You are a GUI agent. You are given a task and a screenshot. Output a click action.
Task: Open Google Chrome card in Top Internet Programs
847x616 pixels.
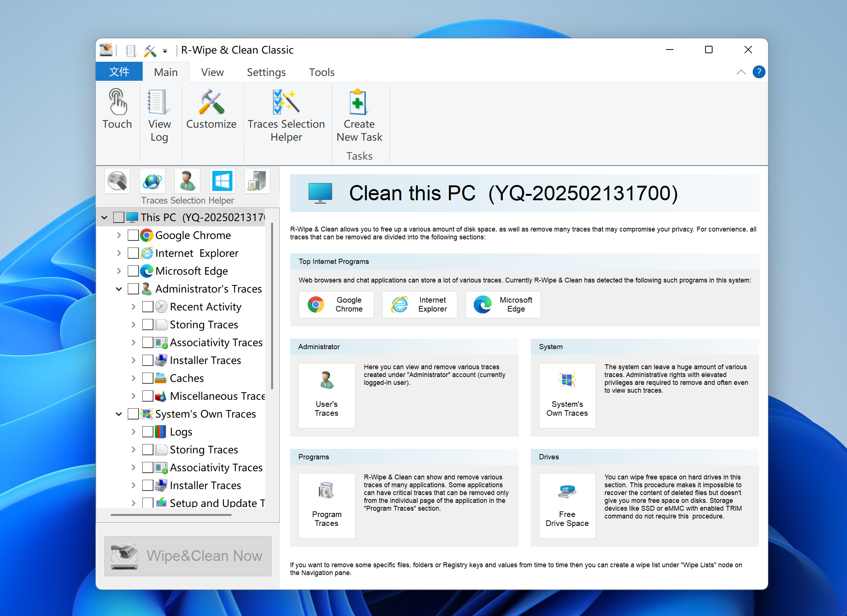336,304
